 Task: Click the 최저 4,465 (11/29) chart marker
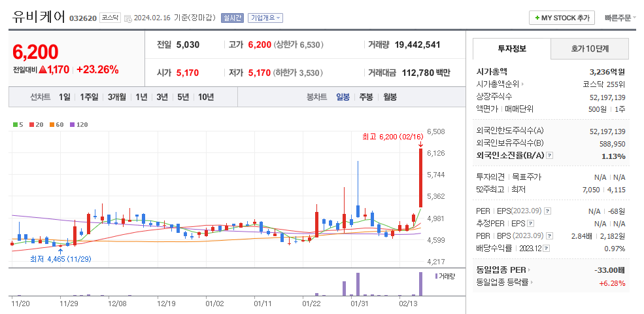[x=60, y=259]
